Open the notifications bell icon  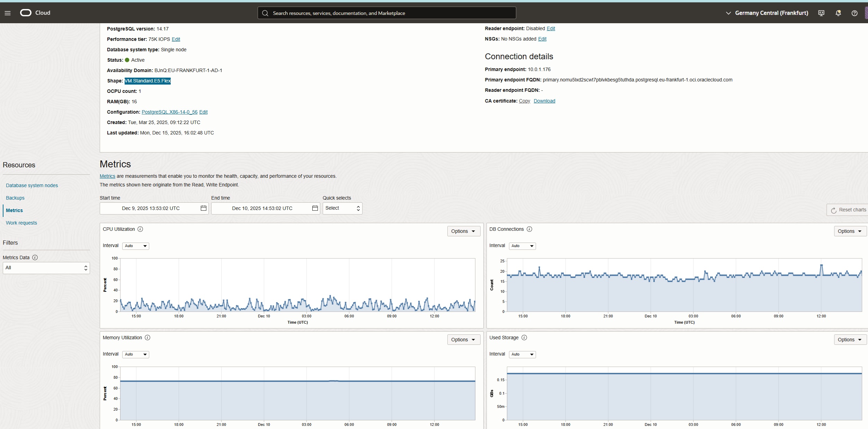(838, 13)
